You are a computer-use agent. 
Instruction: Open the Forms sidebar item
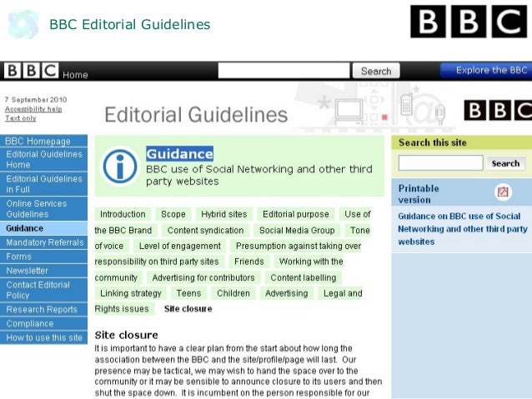tap(43, 257)
